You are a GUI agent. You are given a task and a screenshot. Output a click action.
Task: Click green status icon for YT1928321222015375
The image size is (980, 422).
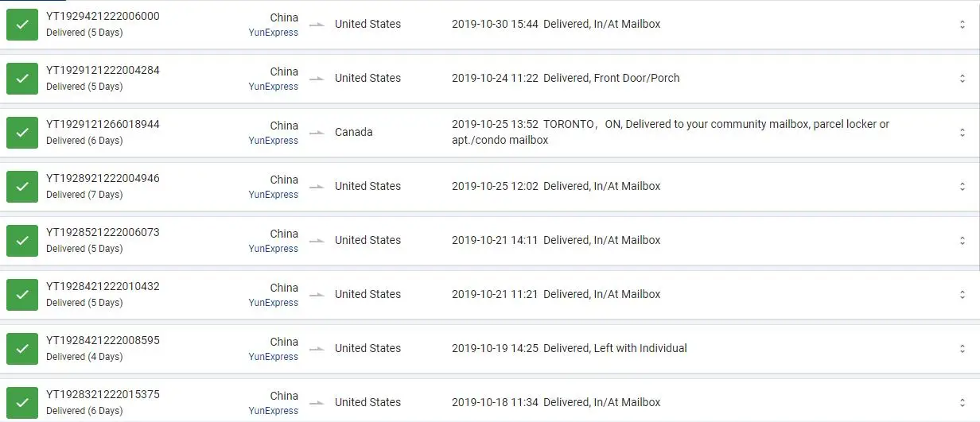coord(22,402)
